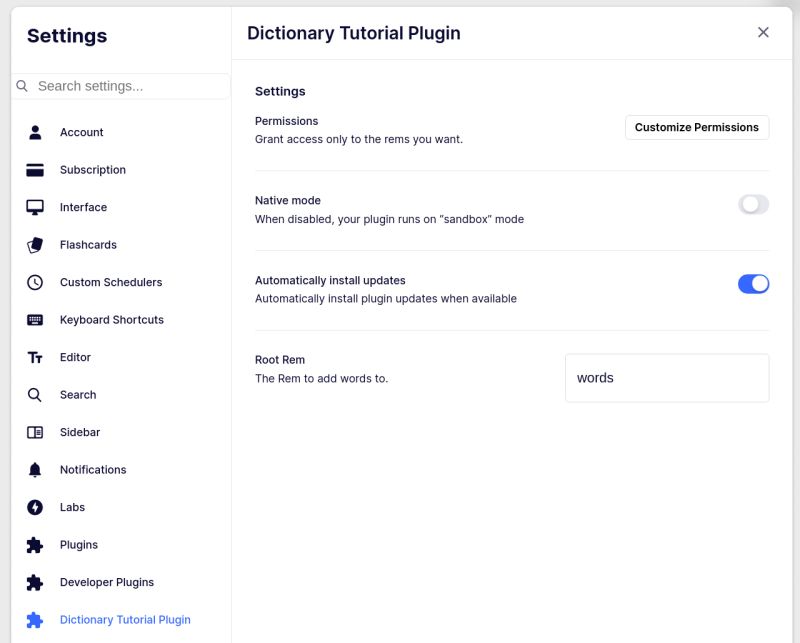
Task: Click the Plugins puzzle piece icon
Action: pos(36,545)
